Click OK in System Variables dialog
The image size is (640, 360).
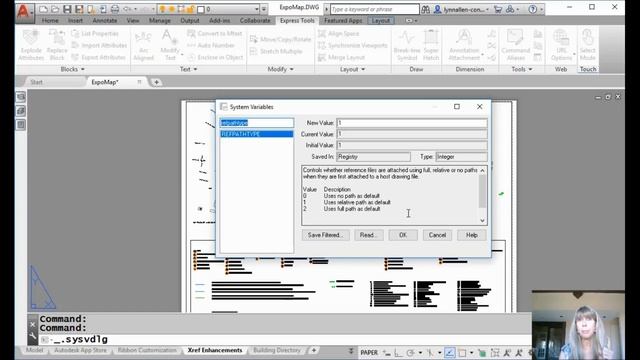click(x=403, y=235)
